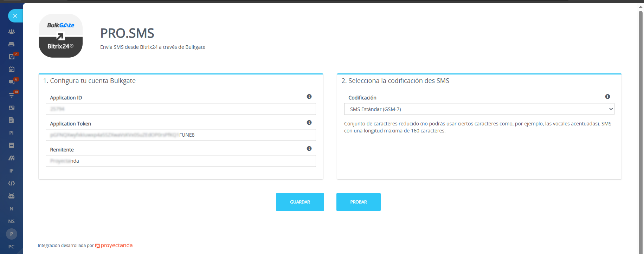Select the NS item in sidebar
The width and height of the screenshot is (644, 254).
(x=12, y=221)
